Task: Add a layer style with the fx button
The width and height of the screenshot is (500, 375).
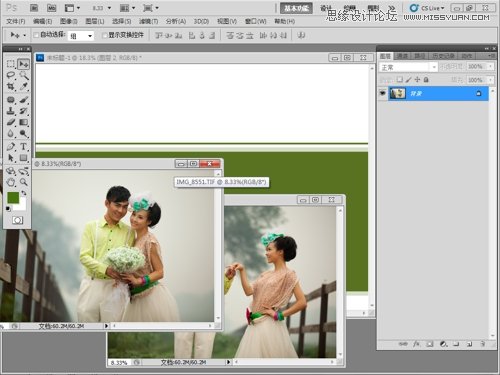Action: 416,344
